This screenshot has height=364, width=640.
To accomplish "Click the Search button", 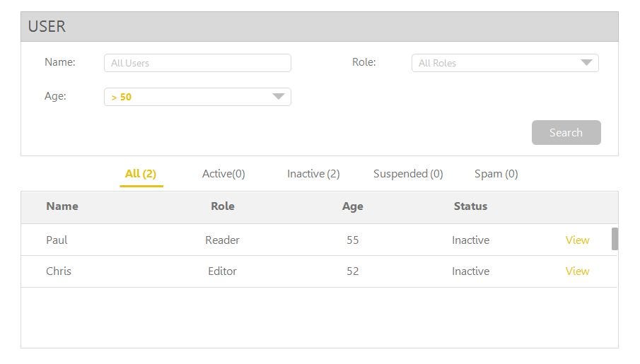I will 566,132.
